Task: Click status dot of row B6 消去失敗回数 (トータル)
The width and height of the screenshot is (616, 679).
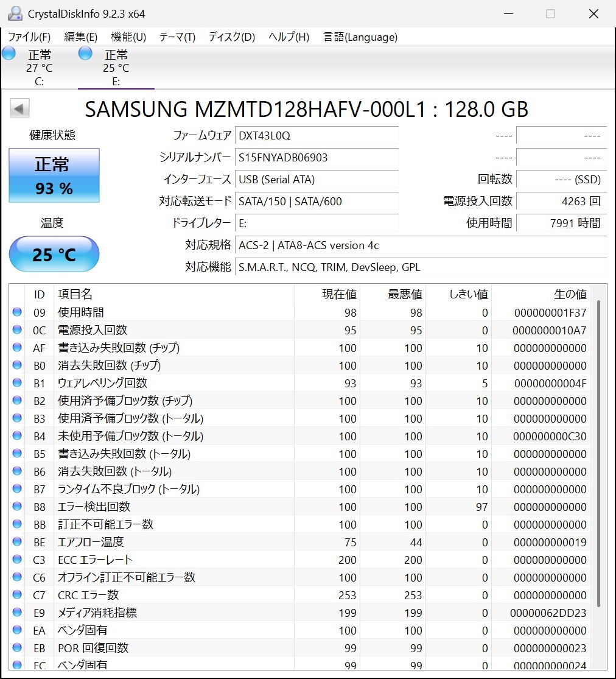Action: (17, 471)
